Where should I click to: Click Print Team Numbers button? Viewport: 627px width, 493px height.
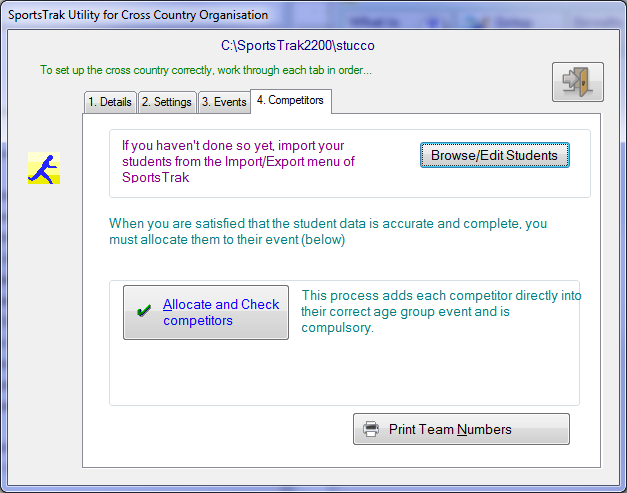[461, 429]
